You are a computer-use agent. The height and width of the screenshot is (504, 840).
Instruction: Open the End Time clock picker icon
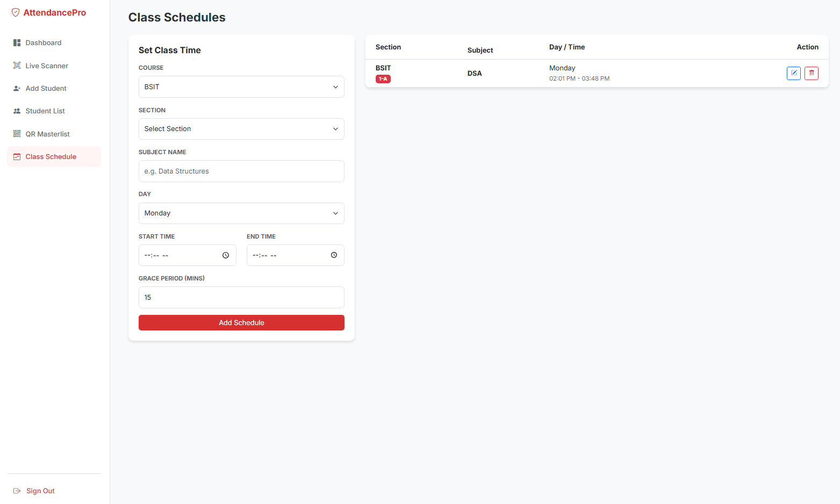333,255
